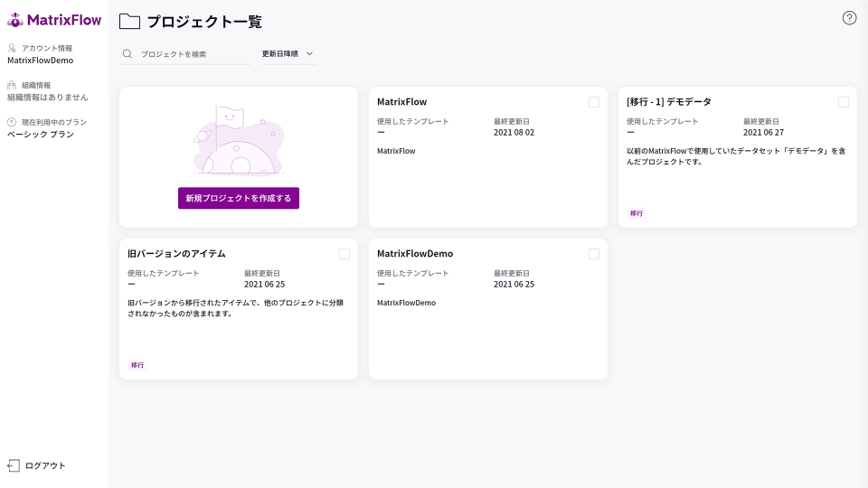Focus the プロジェクトを検索 search field
The height and width of the screenshot is (488, 868).
click(184, 53)
